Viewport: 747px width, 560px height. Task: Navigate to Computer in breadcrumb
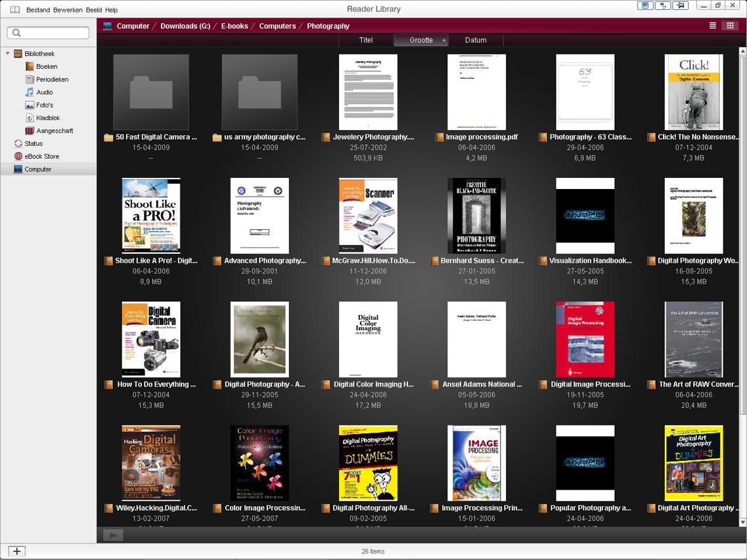(x=133, y=26)
